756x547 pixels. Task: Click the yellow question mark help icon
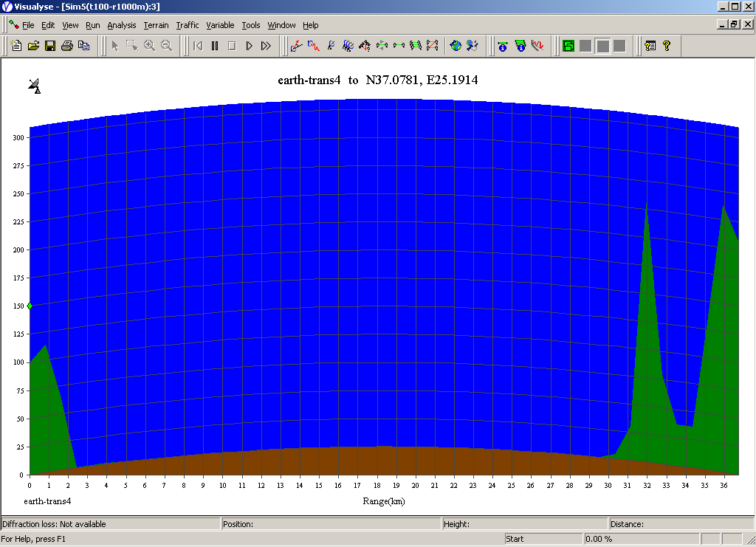[x=667, y=46]
